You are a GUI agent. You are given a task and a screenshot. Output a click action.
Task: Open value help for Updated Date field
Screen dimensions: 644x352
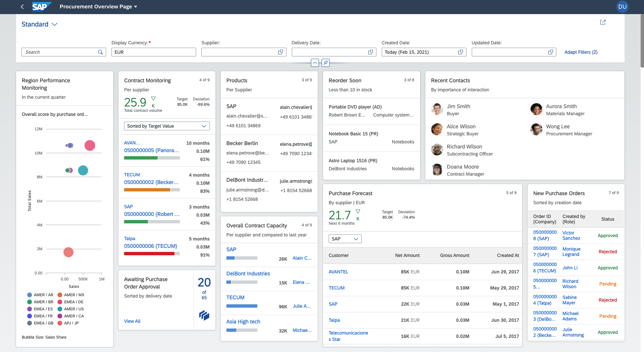[x=550, y=52]
